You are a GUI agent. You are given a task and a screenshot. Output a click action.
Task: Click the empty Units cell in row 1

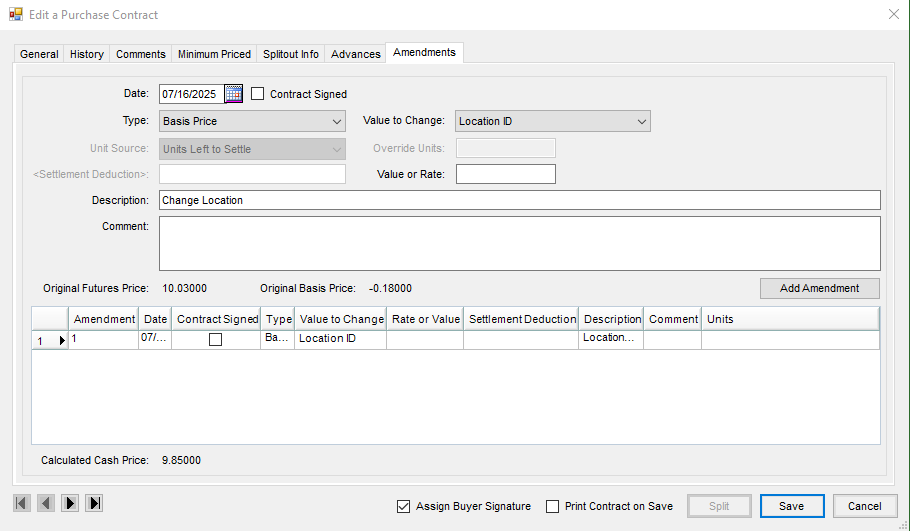790,339
